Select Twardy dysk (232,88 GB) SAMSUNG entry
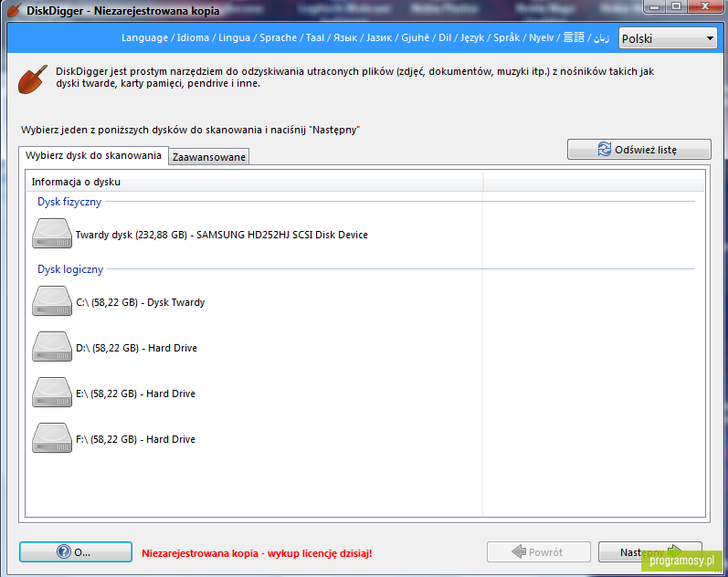The width and height of the screenshot is (728, 577). point(221,235)
